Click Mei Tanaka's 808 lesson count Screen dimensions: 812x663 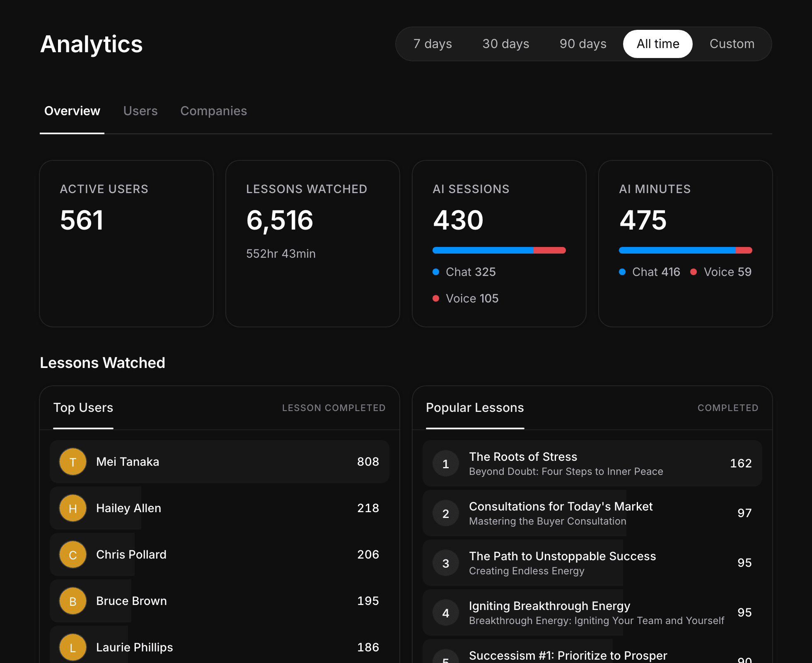tap(368, 462)
